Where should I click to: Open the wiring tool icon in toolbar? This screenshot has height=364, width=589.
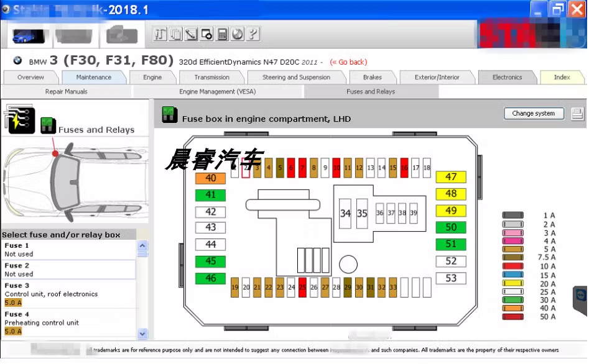160,34
